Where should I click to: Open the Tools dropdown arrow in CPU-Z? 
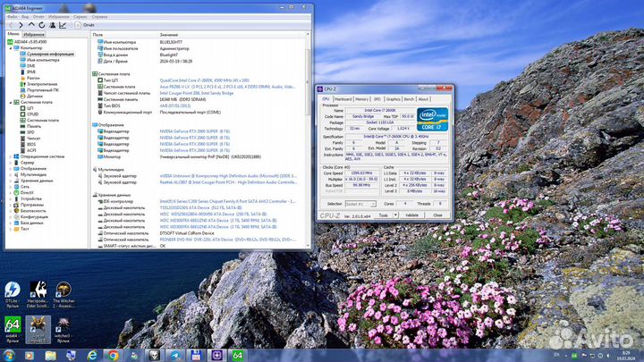[395, 215]
